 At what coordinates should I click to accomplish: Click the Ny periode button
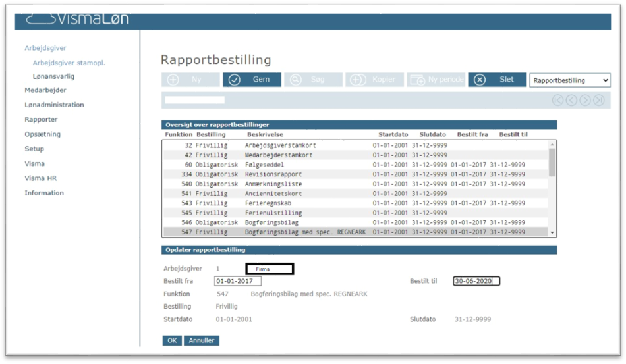click(x=436, y=80)
